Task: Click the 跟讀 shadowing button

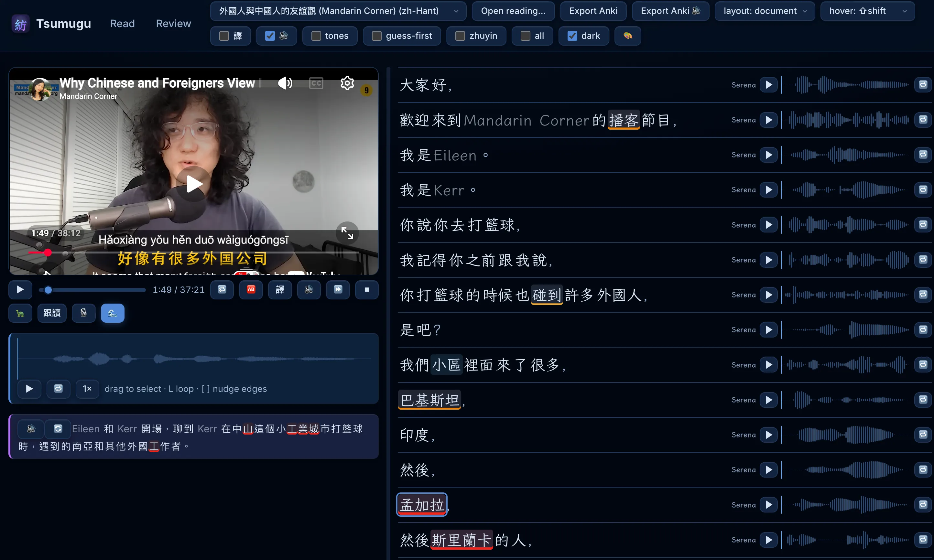Action: tap(52, 313)
